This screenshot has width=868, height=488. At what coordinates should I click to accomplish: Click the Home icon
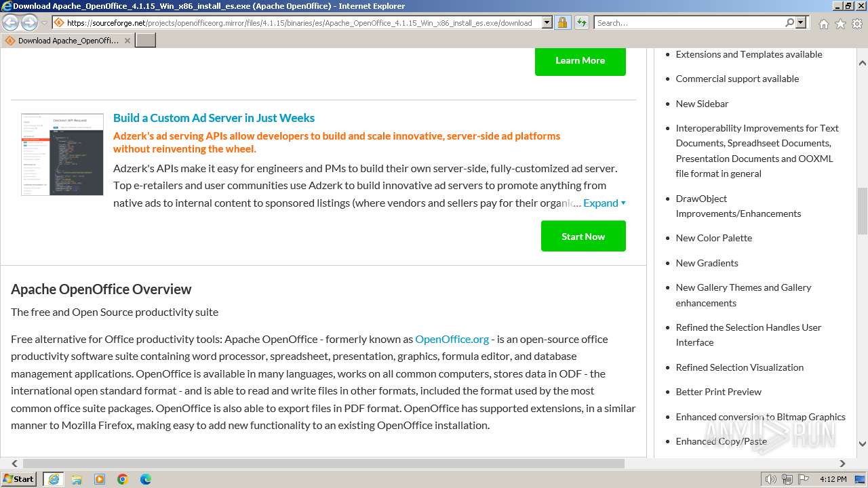point(823,24)
